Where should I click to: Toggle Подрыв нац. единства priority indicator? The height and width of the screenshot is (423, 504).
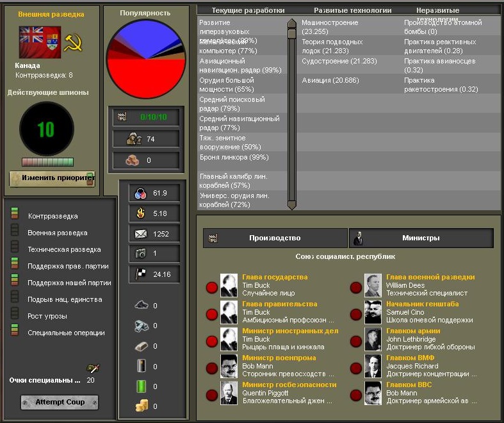tap(15, 297)
